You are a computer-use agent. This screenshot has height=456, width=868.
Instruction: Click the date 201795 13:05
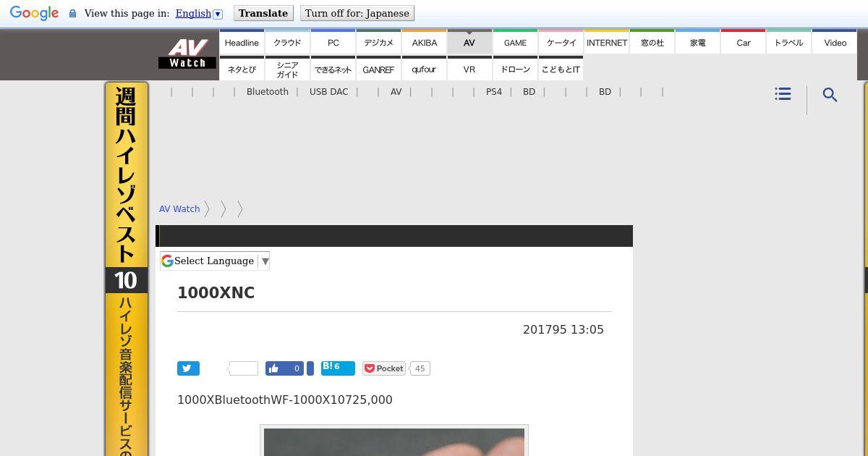pos(563,330)
